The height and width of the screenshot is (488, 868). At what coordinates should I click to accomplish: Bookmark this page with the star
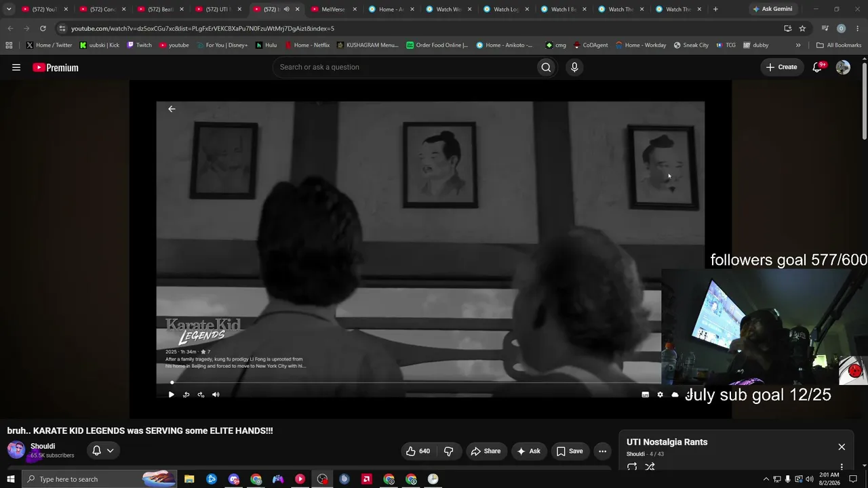(x=802, y=28)
